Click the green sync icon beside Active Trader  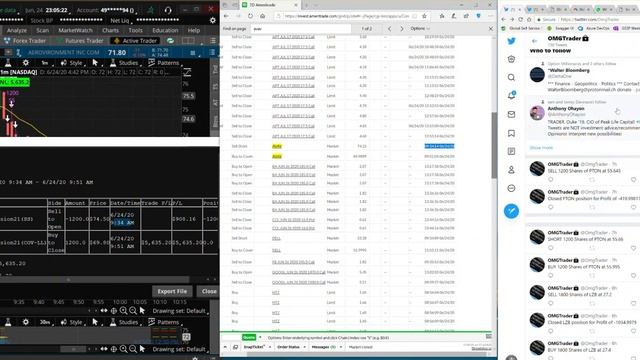pos(170,41)
